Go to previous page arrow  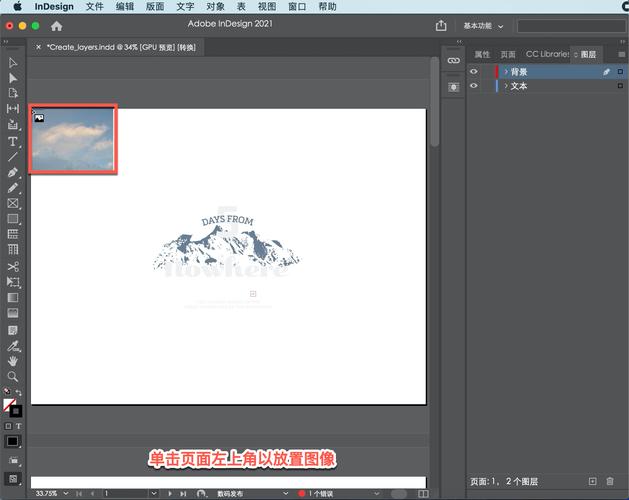93,493
